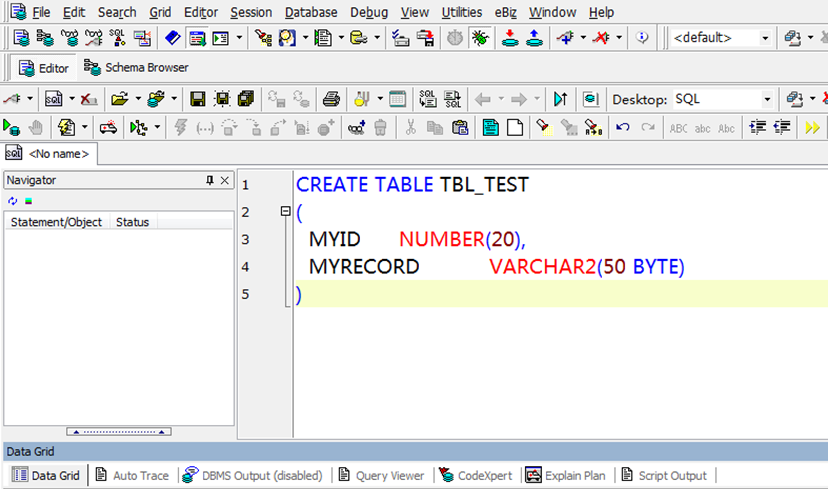Click the Save file floppy disk icon
This screenshot has height=489, width=830.
pyautogui.click(x=197, y=99)
